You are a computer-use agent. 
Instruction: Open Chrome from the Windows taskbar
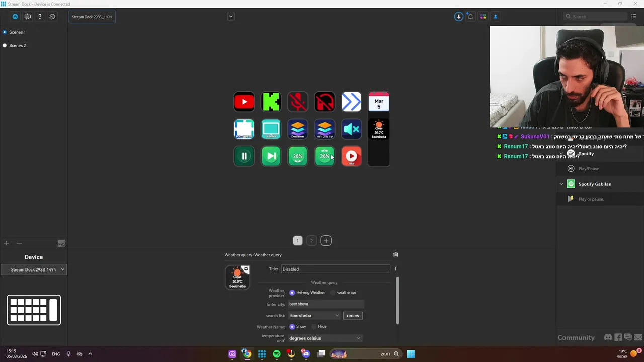[247, 354]
